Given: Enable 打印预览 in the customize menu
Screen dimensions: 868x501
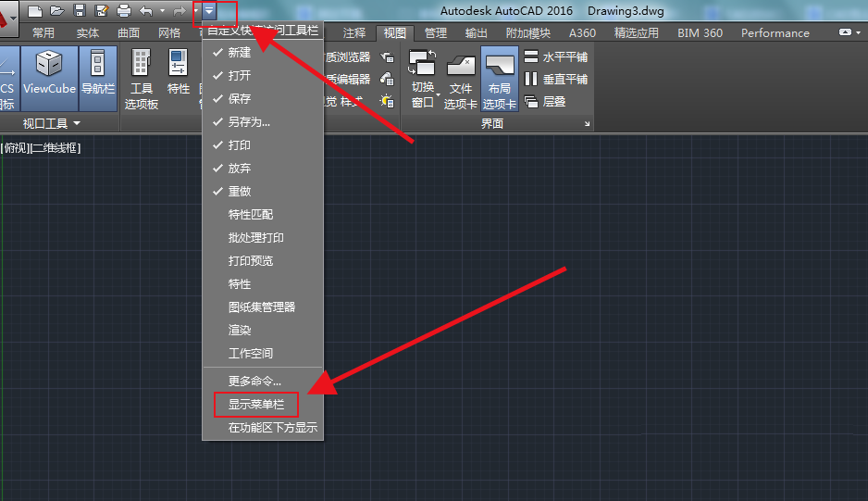Looking at the screenshot, I should (x=263, y=261).
